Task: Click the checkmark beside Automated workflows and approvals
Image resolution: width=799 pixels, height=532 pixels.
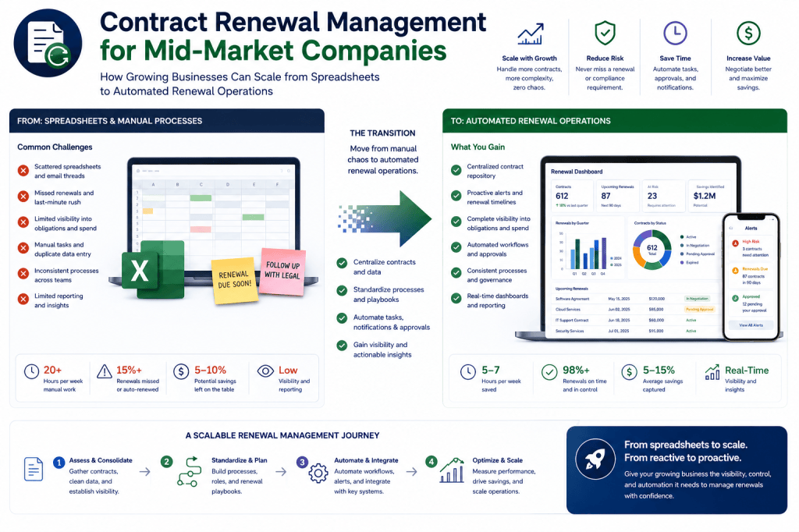Action: (x=456, y=247)
